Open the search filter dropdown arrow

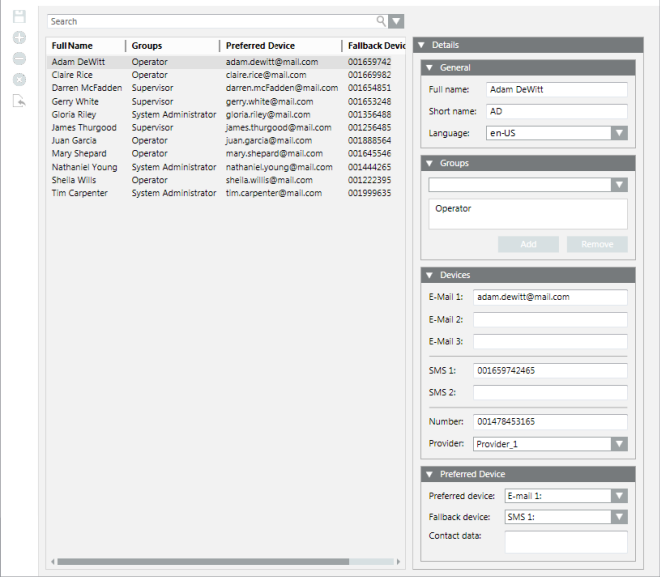pyautogui.click(x=396, y=21)
